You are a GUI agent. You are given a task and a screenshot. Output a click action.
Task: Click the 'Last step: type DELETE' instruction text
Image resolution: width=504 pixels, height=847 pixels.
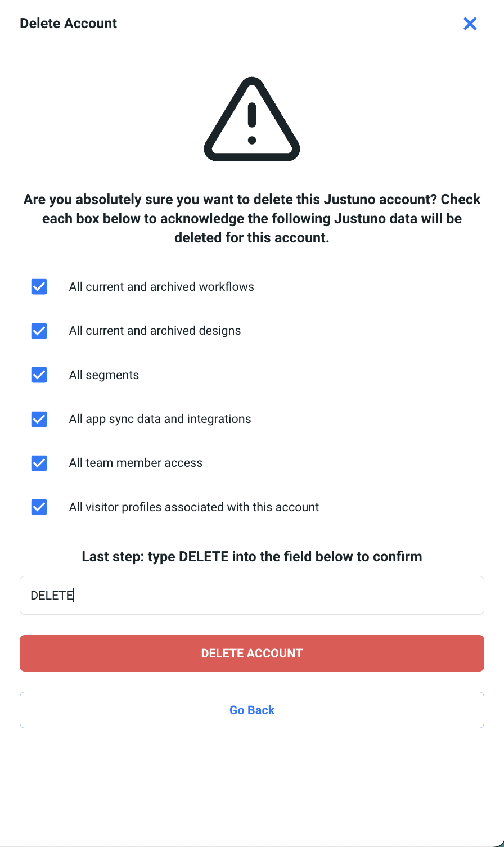(252, 557)
